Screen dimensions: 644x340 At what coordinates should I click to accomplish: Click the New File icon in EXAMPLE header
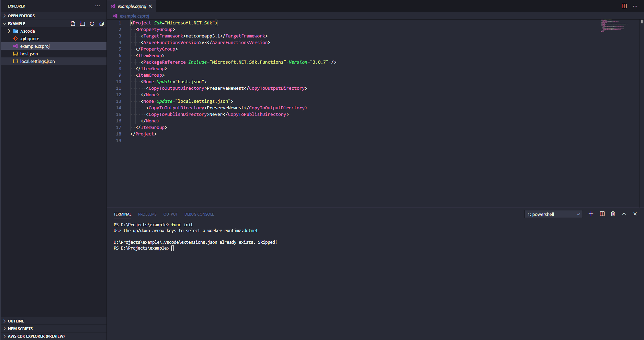click(x=73, y=24)
